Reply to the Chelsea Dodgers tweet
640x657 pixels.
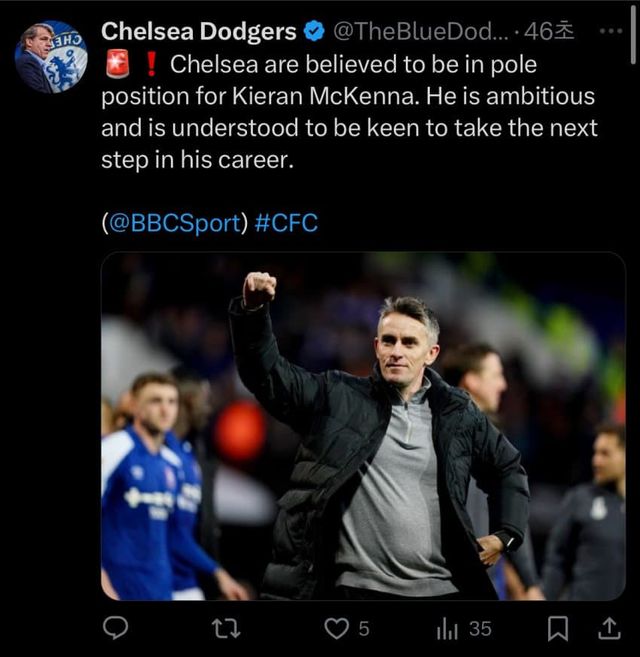click(x=116, y=628)
